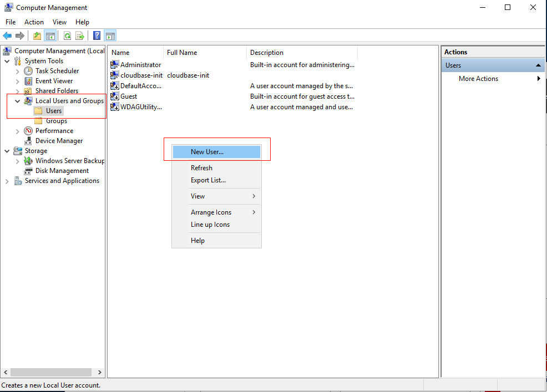Open the Arrange Icons submenu
This screenshot has height=392, width=547.
pyautogui.click(x=217, y=212)
